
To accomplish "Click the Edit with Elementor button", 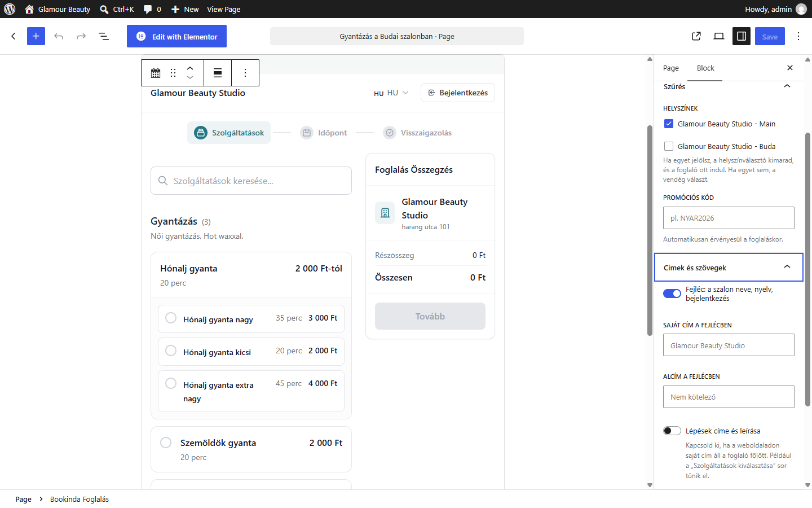I will tap(176, 36).
